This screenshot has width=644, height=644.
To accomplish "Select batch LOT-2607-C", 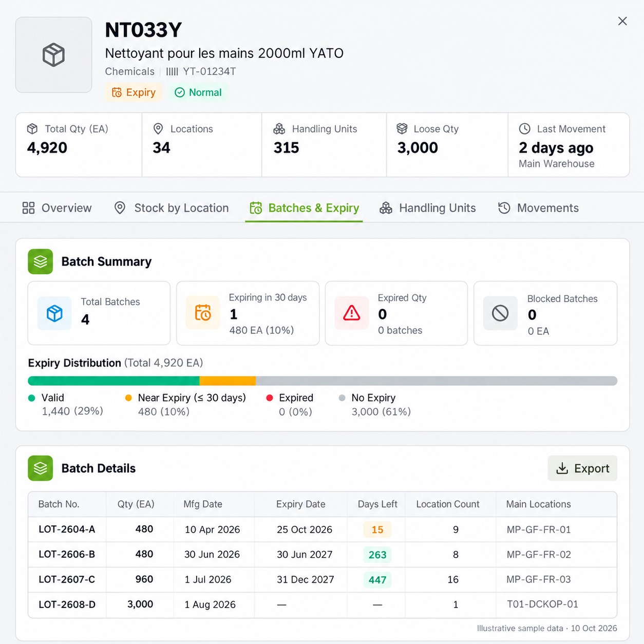I will pos(323,580).
